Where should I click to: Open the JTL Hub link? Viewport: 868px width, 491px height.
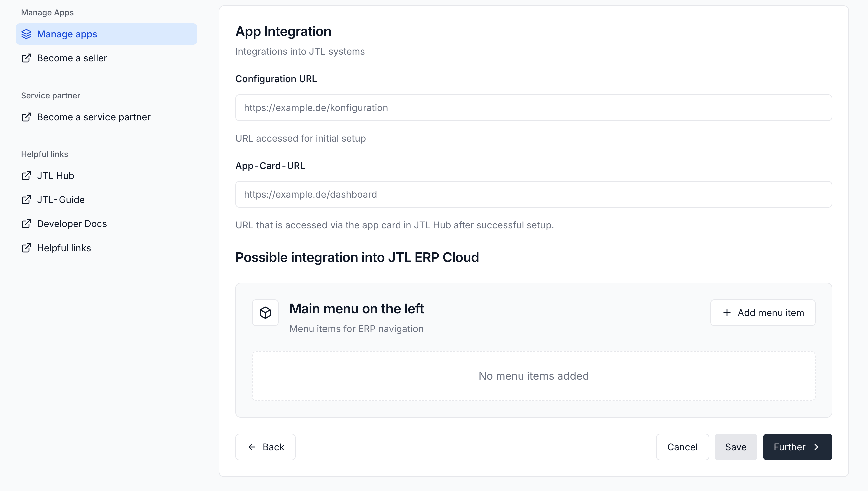point(106,176)
